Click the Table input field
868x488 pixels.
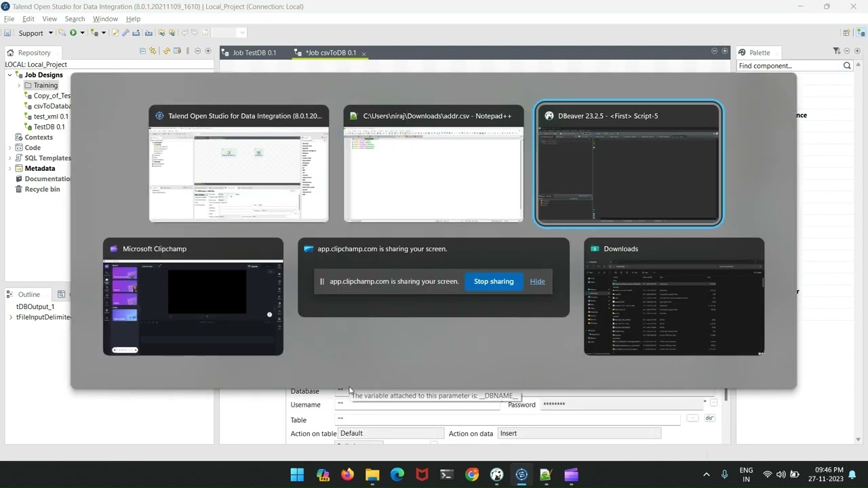509,420
